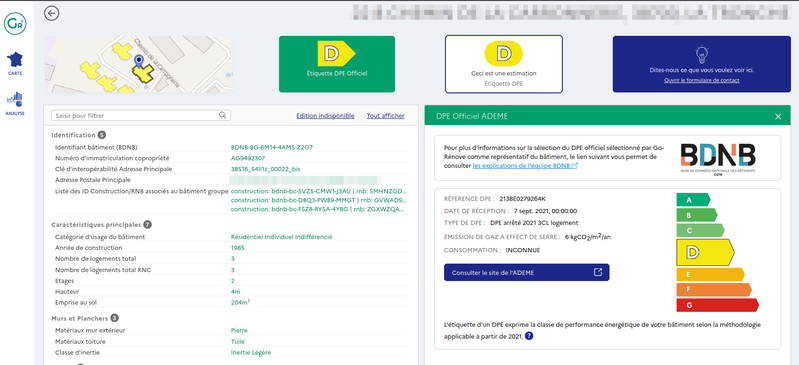
Task: Click the first construction ID ending SMHNZGD
Action: [x=318, y=191]
